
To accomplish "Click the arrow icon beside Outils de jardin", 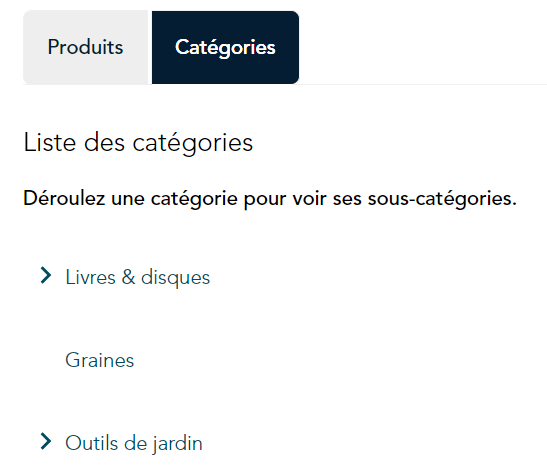I will pyautogui.click(x=46, y=442).
